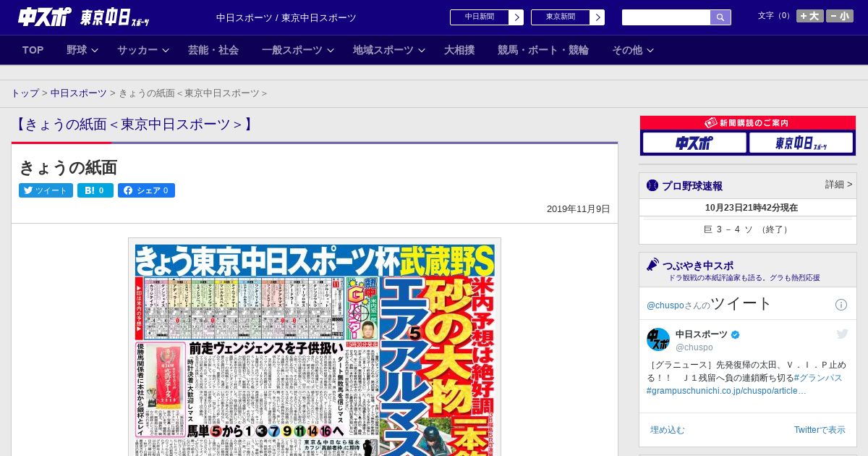The image size is (868, 456).
Task: Open the 東京新聞 link button
Action: pyautogui.click(x=568, y=17)
